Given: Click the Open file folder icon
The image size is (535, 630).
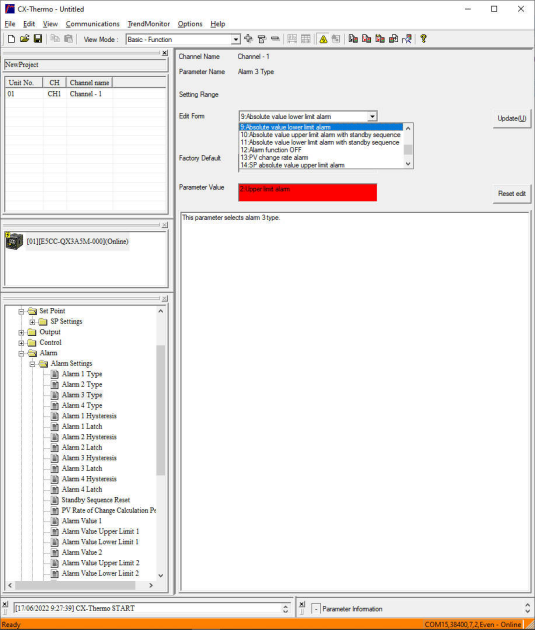Looking at the screenshot, I should 25,39.
